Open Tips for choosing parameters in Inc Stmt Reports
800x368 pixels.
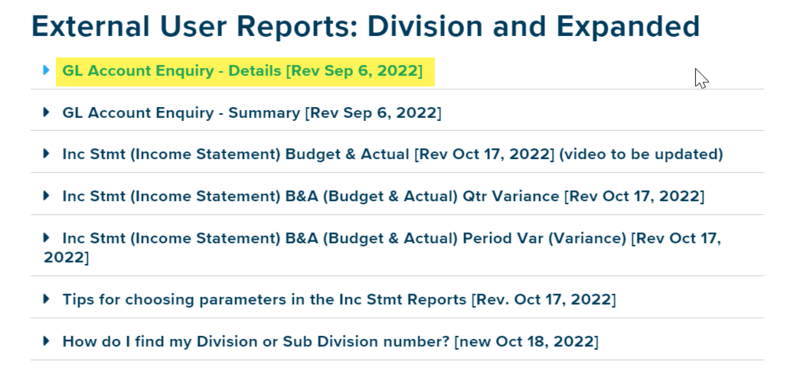tap(339, 300)
